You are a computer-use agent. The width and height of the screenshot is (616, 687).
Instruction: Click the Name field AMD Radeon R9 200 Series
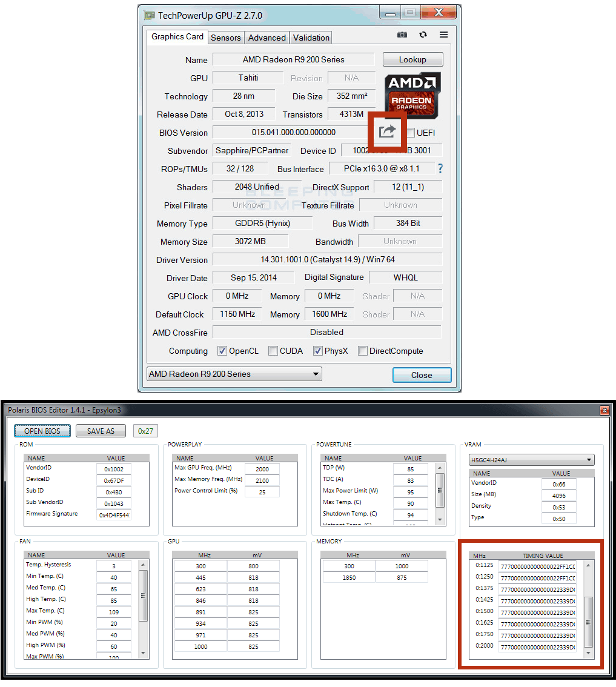tap(294, 59)
